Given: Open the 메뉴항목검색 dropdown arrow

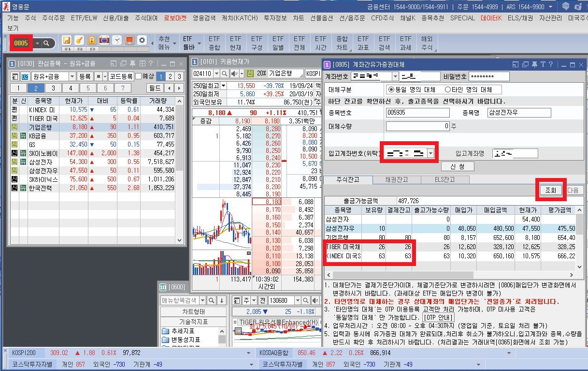Looking at the screenshot, I should 202,300.
